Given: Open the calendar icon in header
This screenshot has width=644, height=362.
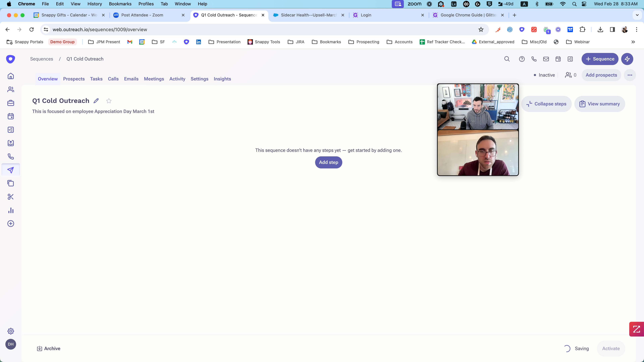Looking at the screenshot, I should pos(558,59).
